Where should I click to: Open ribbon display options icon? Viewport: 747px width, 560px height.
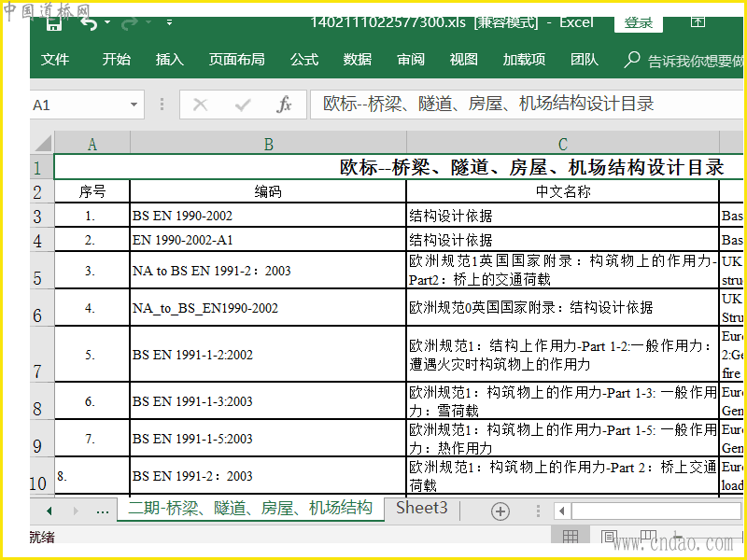coord(698,21)
